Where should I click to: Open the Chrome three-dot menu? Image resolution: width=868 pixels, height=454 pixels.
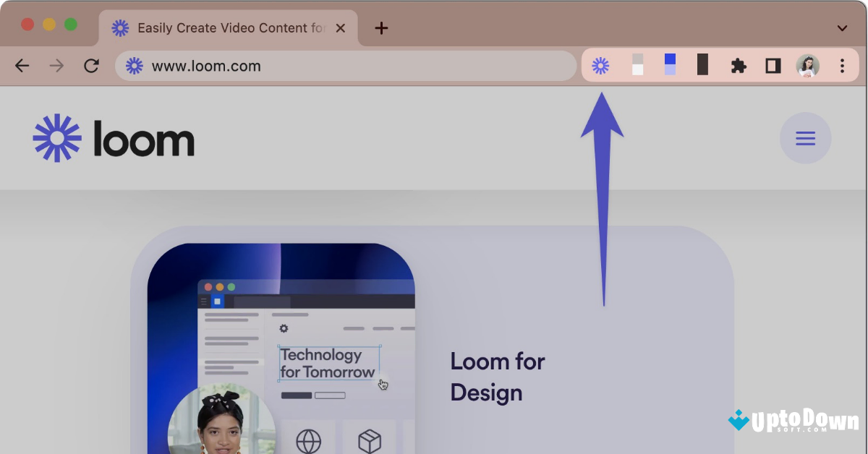(x=842, y=65)
